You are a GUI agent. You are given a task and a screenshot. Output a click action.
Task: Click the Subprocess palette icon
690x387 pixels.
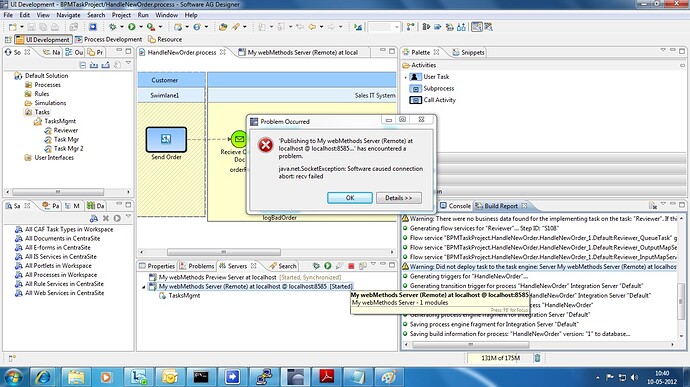point(415,88)
